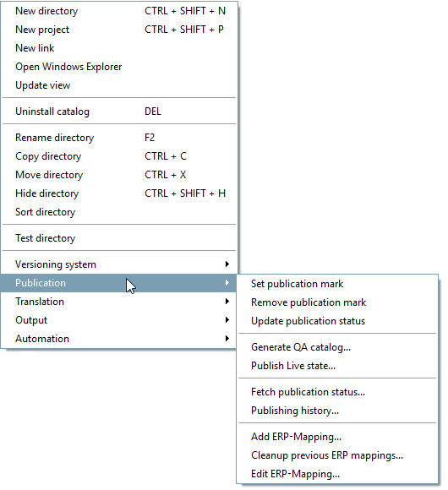
Task: Choose New project from context menu
Action: pyautogui.click(x=119, y=30)
